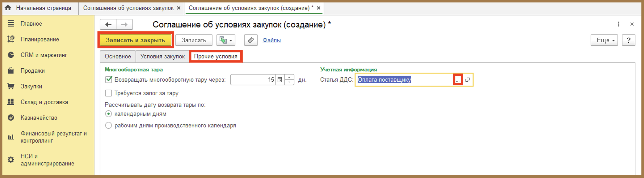The height and width of the screenshot is (178, 644).
Task: Increase return days with the up stepper
Action: pos(289,77)
